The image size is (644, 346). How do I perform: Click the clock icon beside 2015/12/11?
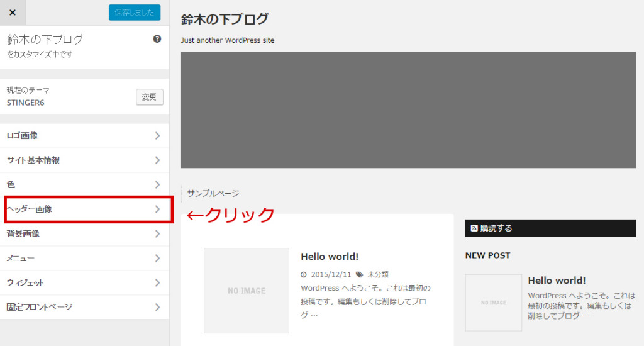304,274
